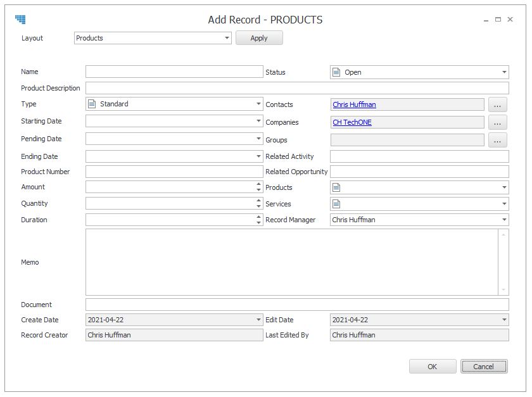Increase the Amount value with up arrow
The width and height of the screenshot is (532, 397).
click(258, 184)
